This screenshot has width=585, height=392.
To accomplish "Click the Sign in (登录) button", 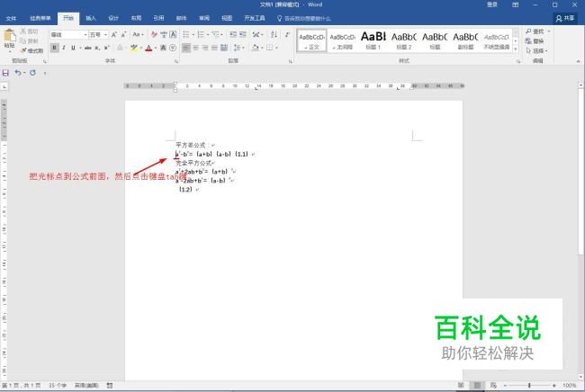I will pyautogui.click(x=492, y=4).
